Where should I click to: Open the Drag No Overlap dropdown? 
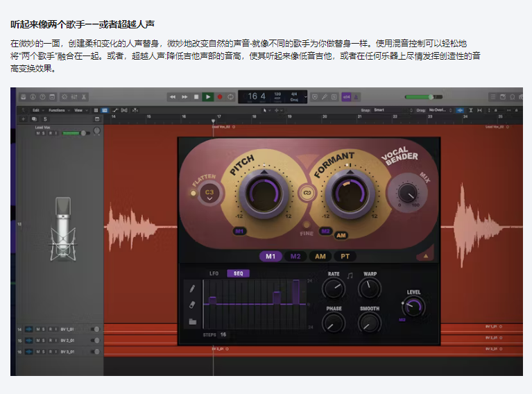point(440,110)
